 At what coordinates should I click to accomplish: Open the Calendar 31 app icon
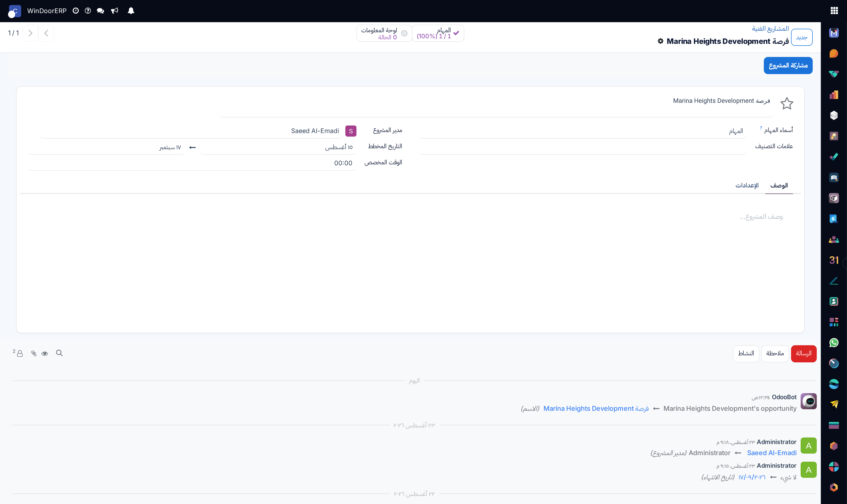click(834, 260)
